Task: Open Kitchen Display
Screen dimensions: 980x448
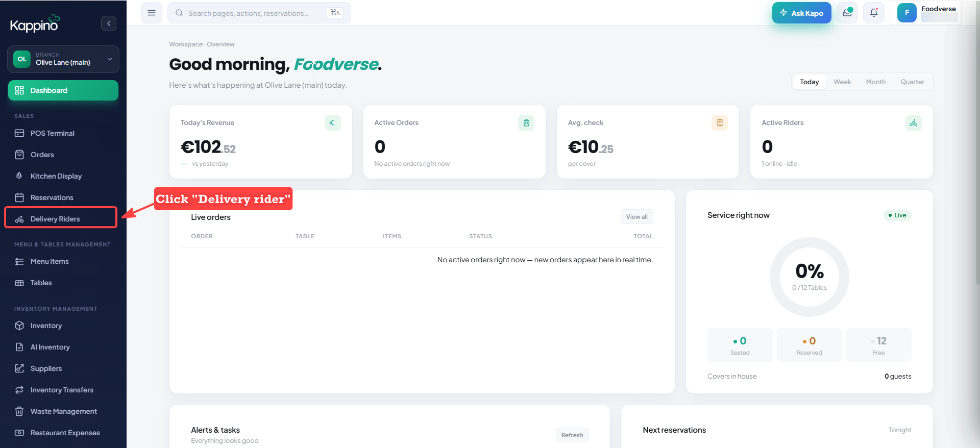Action: coord(63,176)
